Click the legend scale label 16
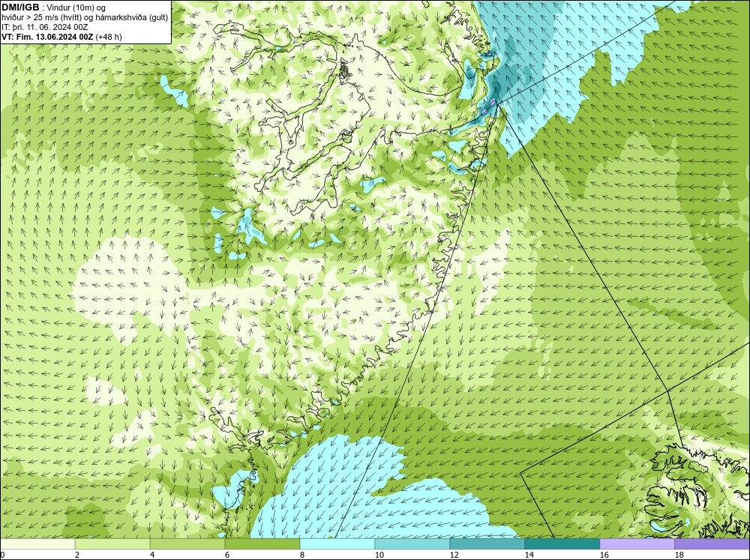This screenshot has height=560, width=750. pyautogui.click(x=604, y=555)
